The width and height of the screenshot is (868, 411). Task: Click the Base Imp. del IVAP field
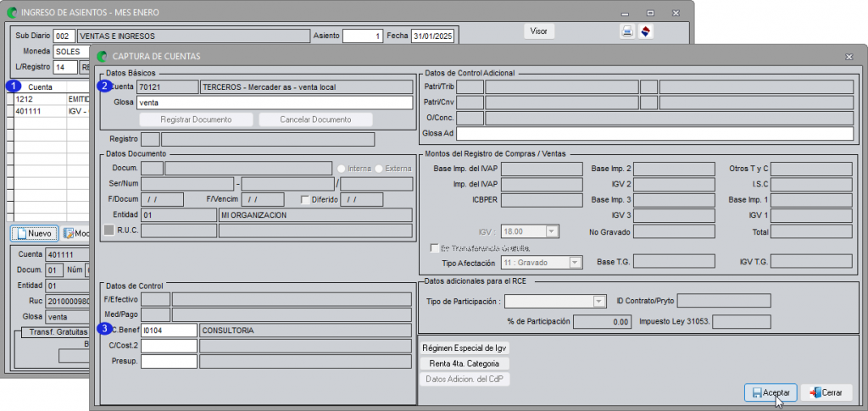542,169
